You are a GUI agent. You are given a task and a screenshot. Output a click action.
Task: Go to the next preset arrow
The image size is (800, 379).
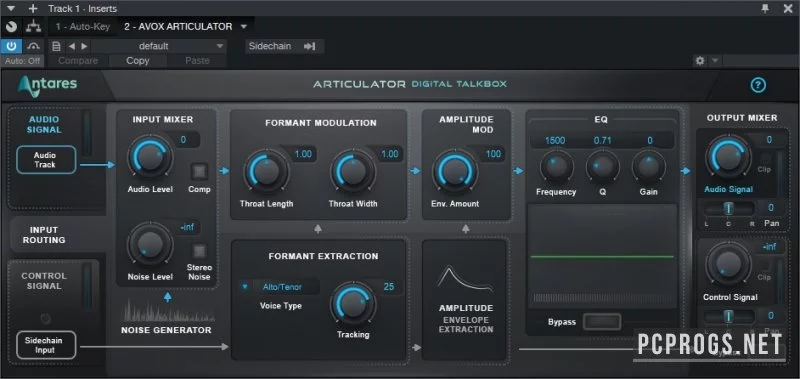[84, 46]
